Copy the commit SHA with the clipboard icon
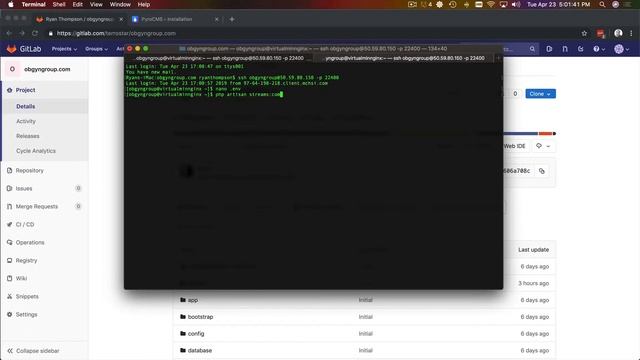 pyautogui.click(x=542, y=171)
